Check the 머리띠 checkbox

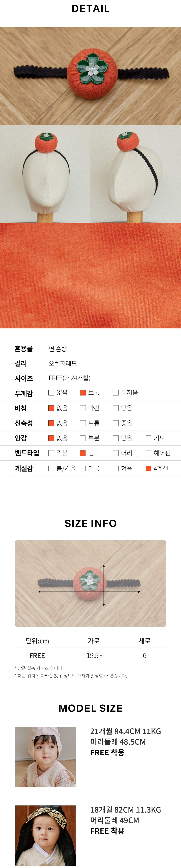tap(116, 453)
